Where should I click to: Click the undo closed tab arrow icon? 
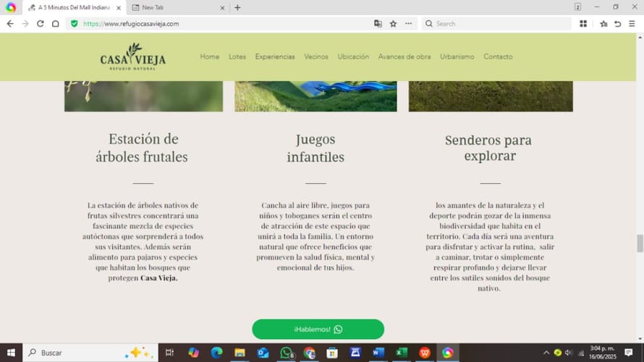click(x=618, y=24)
